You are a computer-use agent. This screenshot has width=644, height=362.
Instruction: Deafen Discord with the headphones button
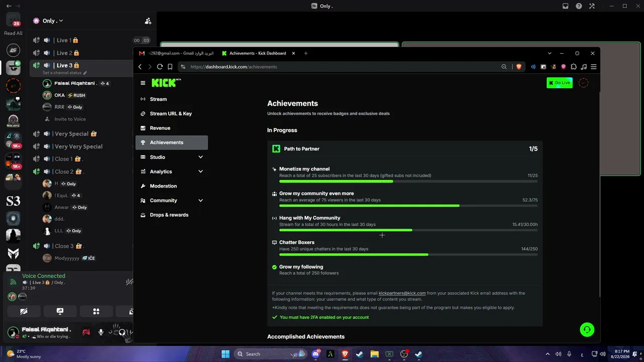click(122, 332)
